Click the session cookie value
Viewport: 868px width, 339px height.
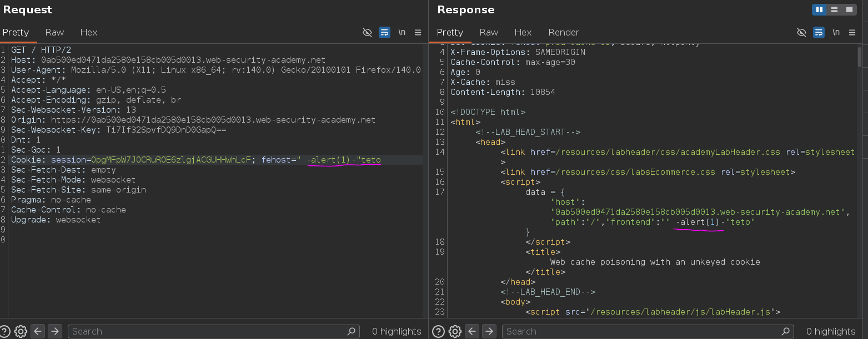pos(171,160)
